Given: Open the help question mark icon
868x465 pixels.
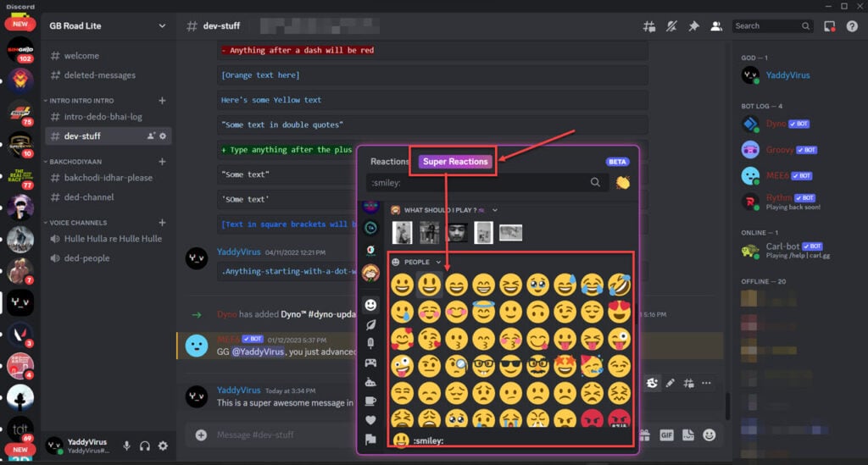Looking at the screenshot, I should click(x=852, y=26).
